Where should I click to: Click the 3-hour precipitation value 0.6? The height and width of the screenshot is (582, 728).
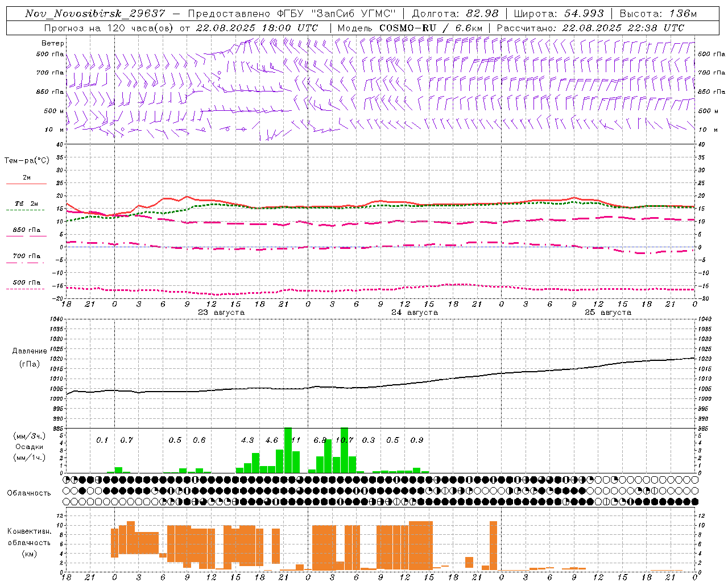pos(199,440)
